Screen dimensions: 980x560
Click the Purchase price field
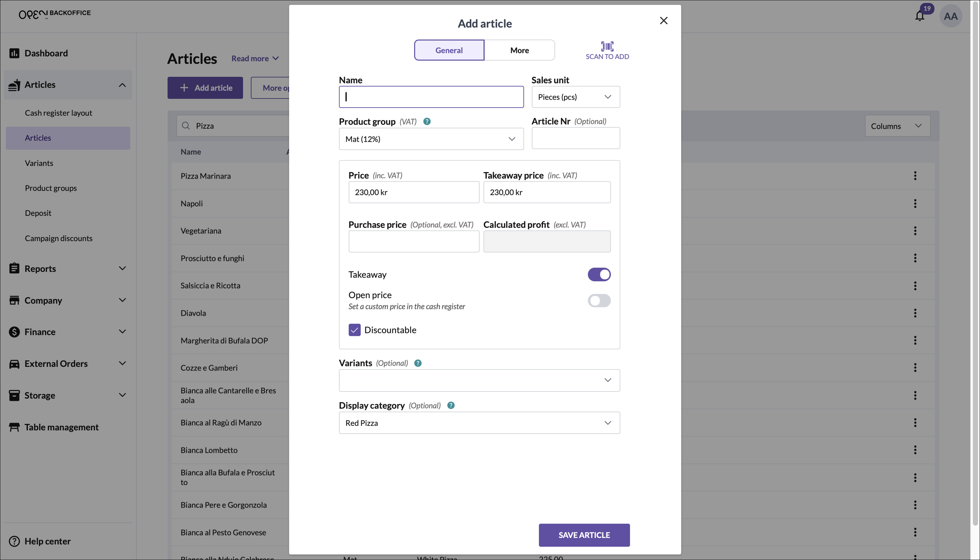pyautogui.click(x=414, y=241)
